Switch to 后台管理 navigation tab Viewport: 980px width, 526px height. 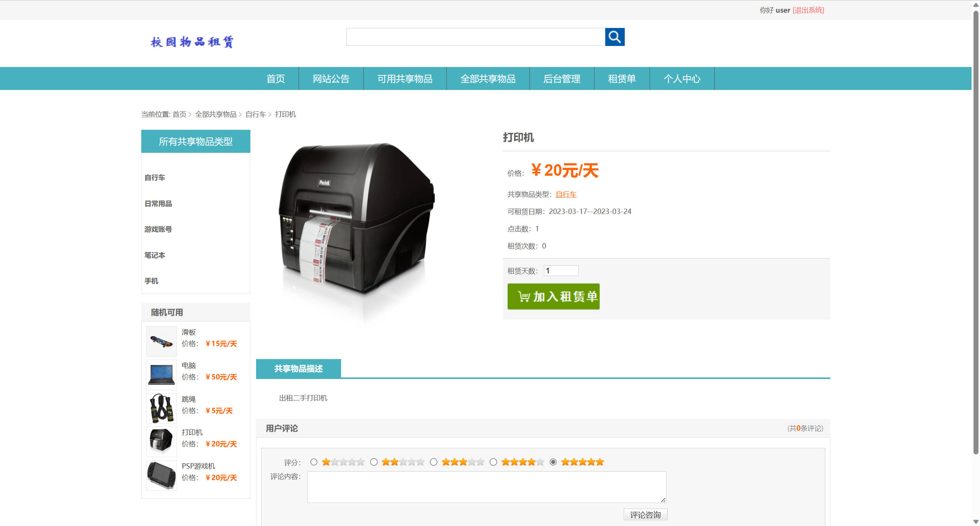coord(562,78)
